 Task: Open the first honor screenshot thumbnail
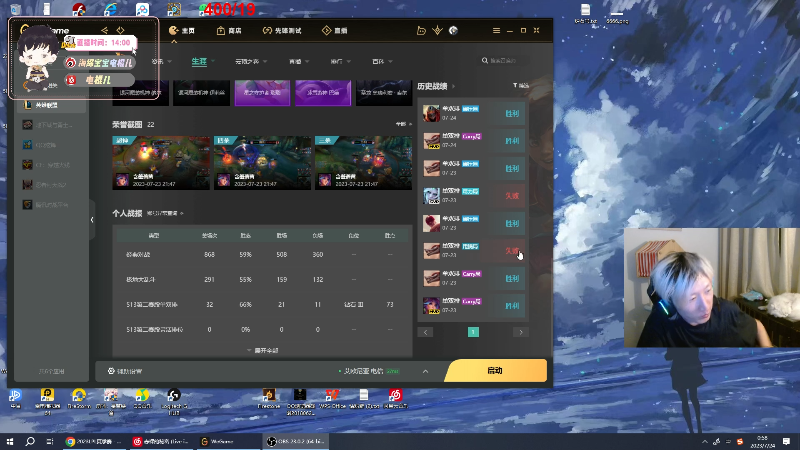(x=161, y=163)
